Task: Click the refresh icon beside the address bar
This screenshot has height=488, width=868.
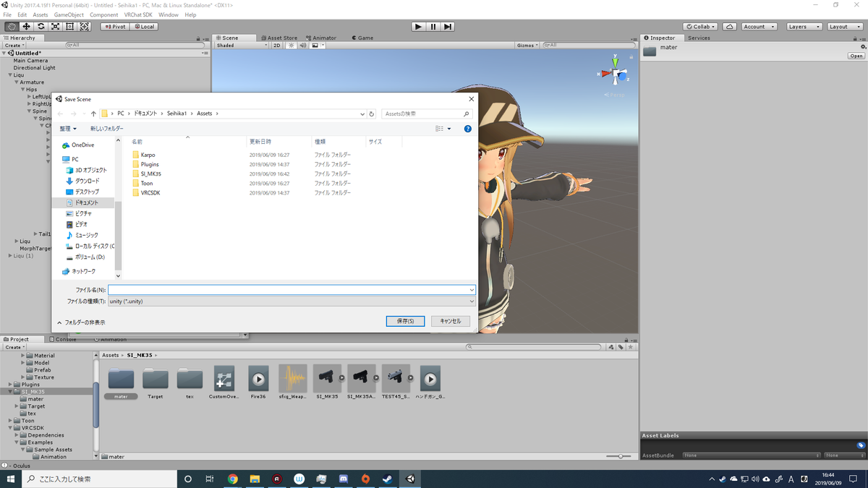Action: (x=372, y=114)
